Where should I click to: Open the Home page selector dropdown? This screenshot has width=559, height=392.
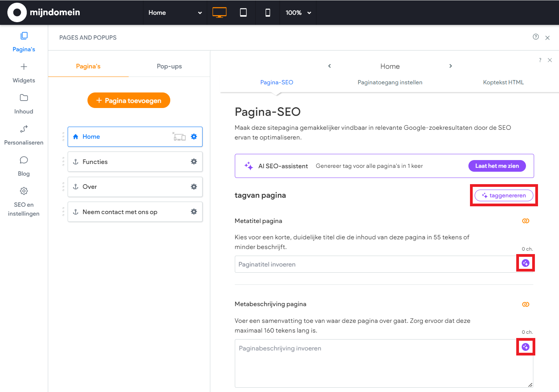point(175,12)
